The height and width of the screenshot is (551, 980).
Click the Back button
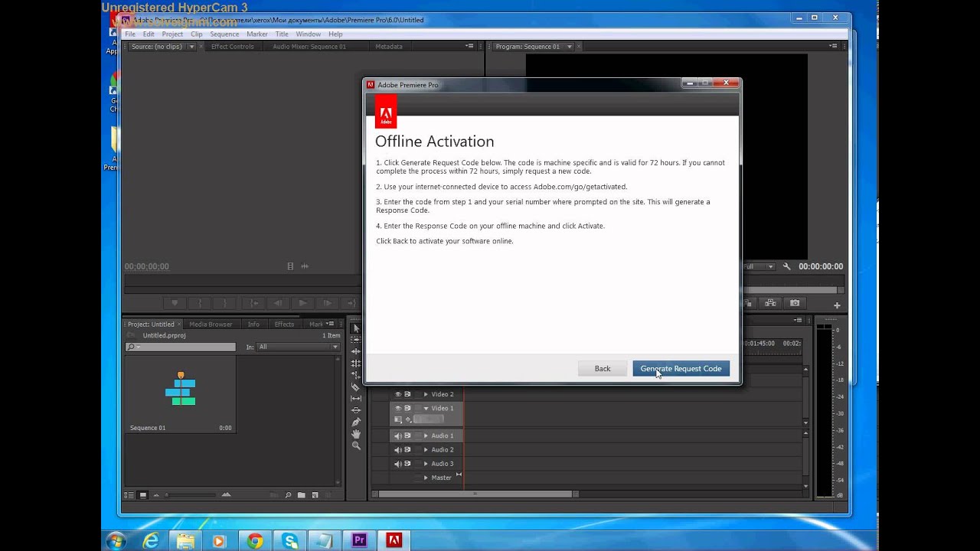(603, 369)
